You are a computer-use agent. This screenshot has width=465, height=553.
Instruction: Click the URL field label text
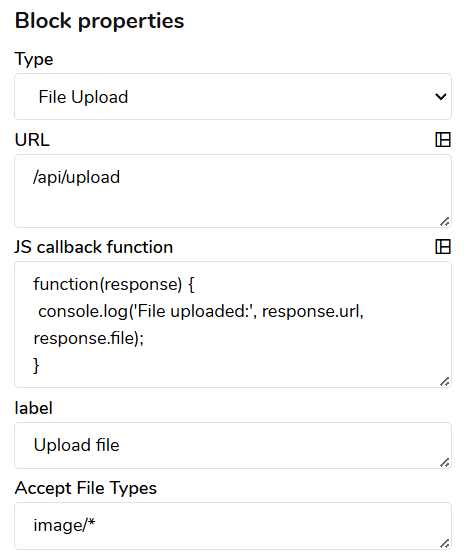32,140
